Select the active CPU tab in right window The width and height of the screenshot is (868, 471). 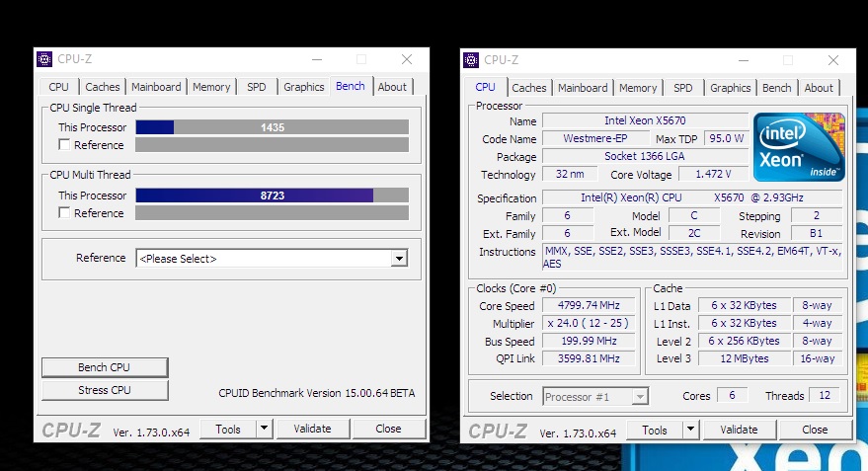tap(486, 87)
